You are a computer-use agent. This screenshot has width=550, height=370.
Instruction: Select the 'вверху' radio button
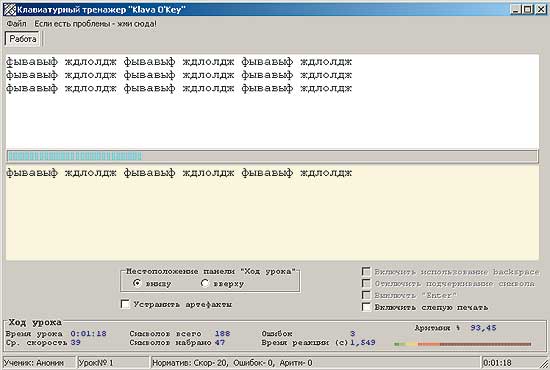click(x=205, y=283)
